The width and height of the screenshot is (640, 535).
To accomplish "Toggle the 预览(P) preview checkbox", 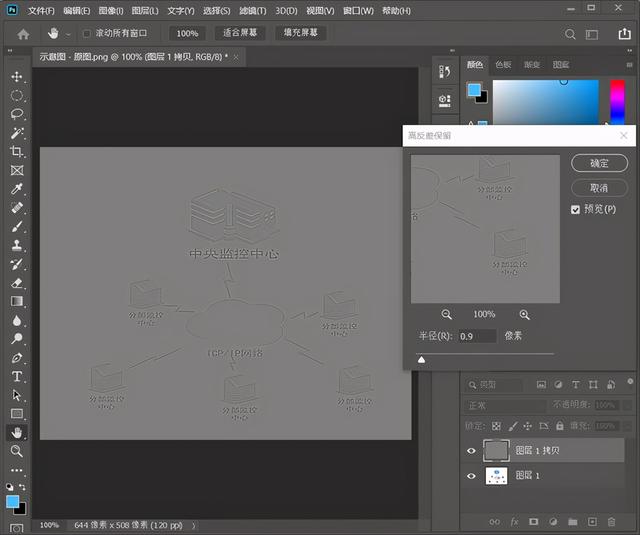I will [x=576, y=209].
